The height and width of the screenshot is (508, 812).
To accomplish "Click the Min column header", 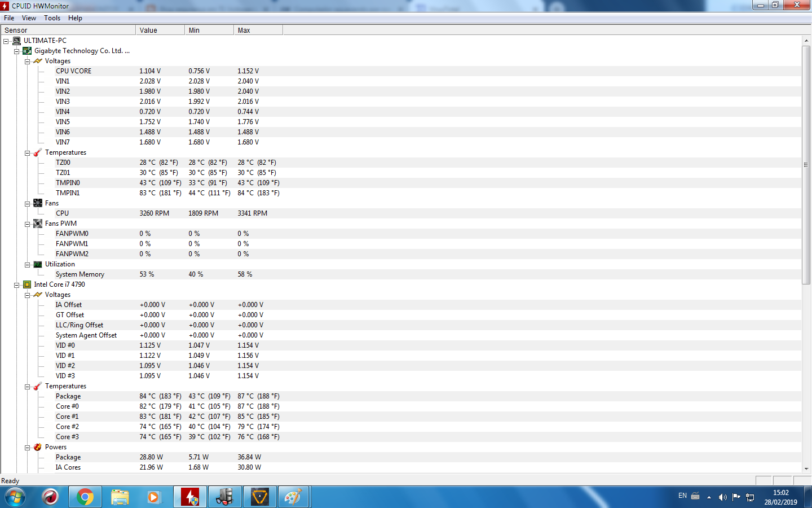I will click(209, 30).
